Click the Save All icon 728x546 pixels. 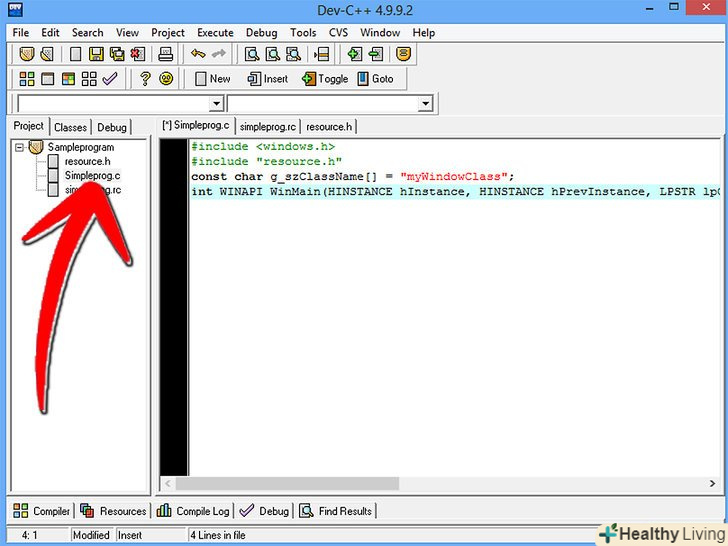point(117,54)
